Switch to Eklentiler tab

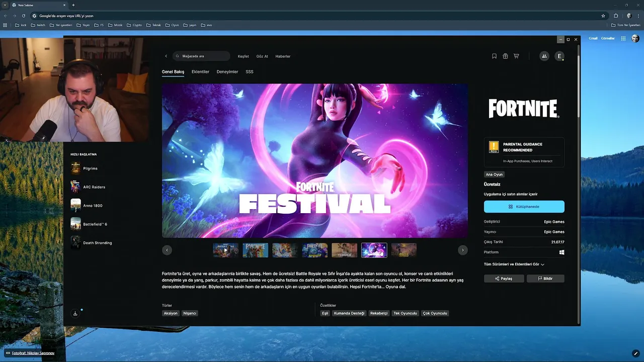pyautogui.click(x=200, y=72)
